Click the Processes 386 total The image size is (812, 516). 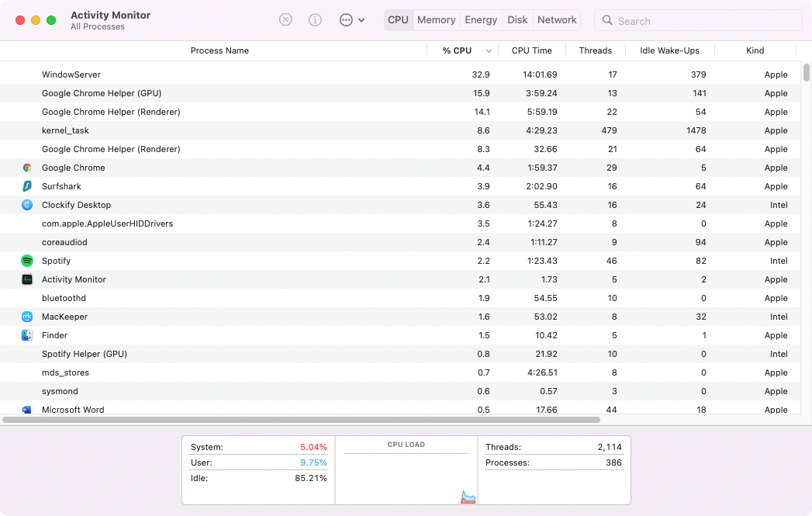coord(613,462)
